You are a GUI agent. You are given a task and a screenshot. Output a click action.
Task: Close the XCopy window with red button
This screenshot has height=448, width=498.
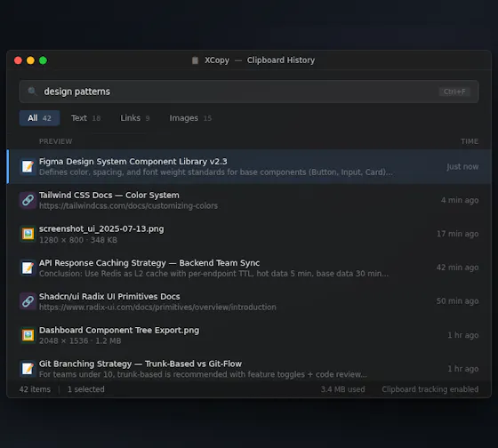(18, 60)
